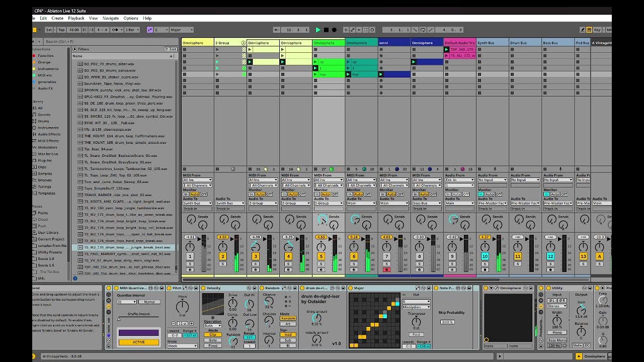Select the Sounds category in the browser

(x=44, y=115)
